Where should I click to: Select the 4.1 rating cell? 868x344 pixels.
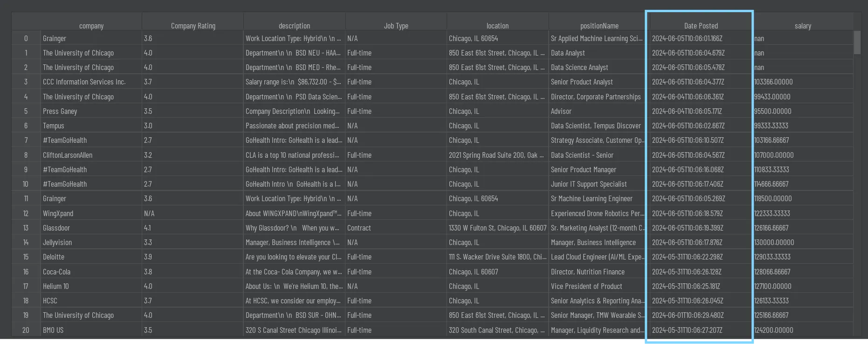tap(193, 228)
